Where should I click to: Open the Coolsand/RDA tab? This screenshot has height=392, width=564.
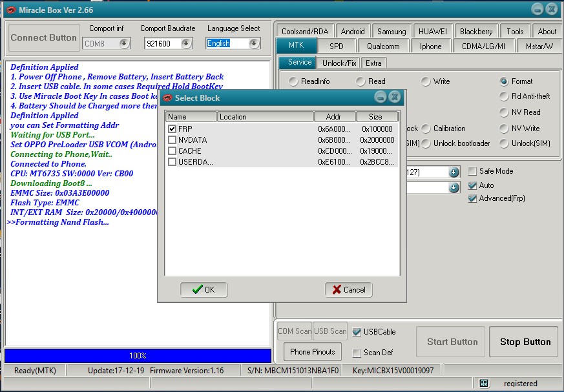pyautogui.click(x=305, y=31)
